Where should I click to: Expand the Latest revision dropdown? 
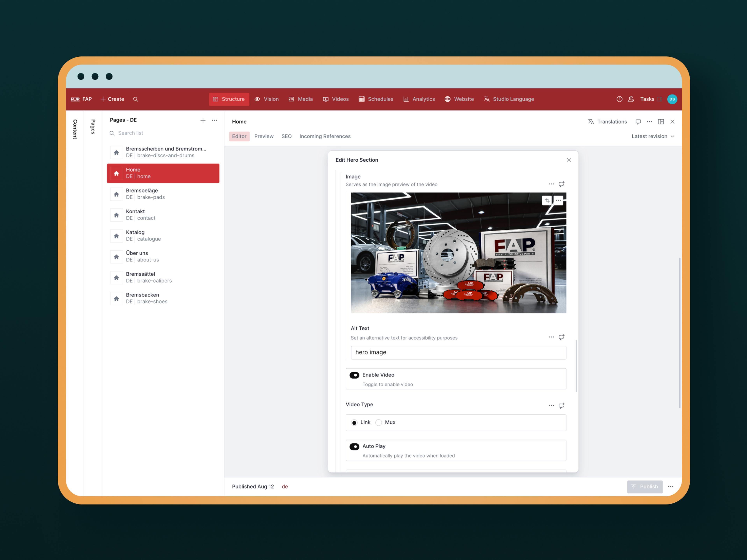(652, 136)
